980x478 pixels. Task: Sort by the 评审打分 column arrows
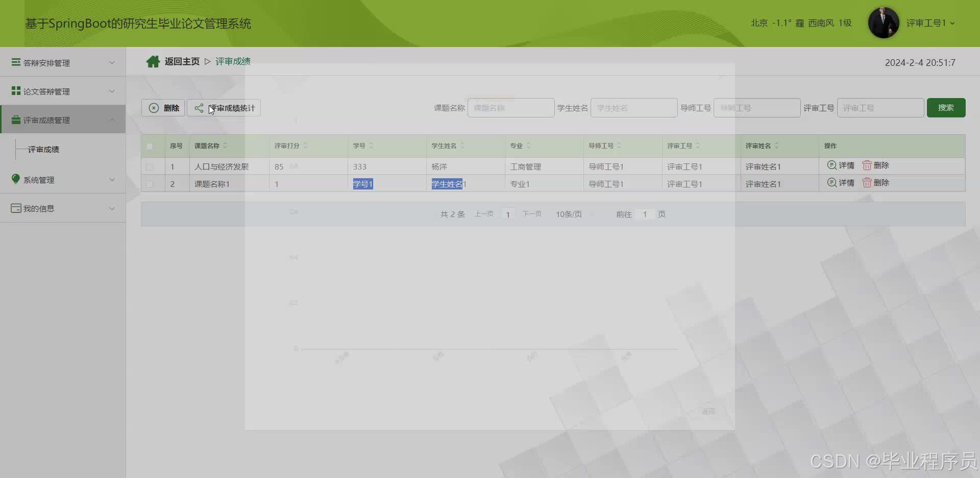tap(305, 146)
